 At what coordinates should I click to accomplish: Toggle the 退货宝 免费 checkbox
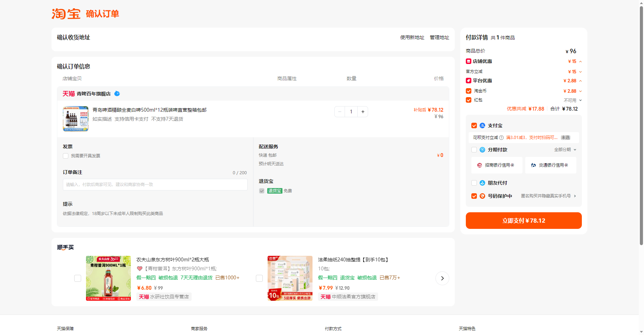262,191
